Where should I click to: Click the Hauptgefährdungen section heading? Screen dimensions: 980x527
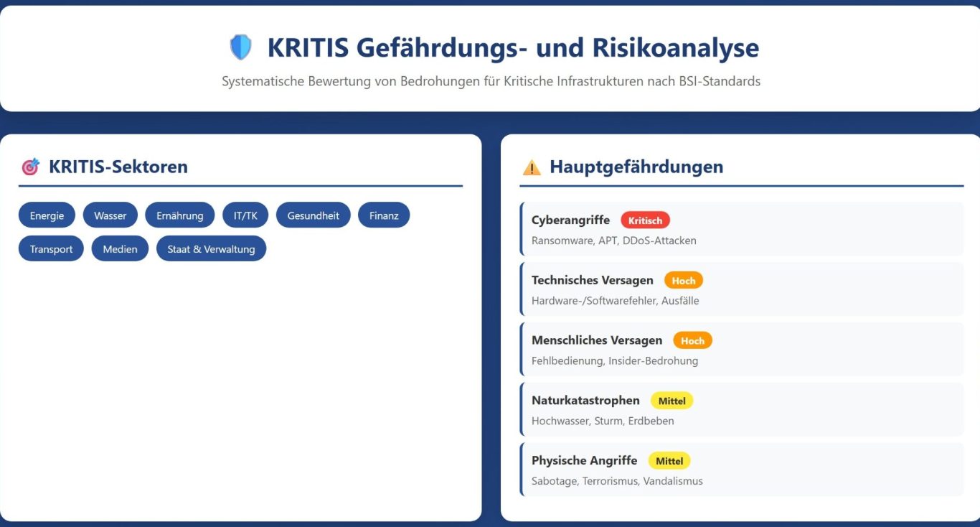(636, 167)
